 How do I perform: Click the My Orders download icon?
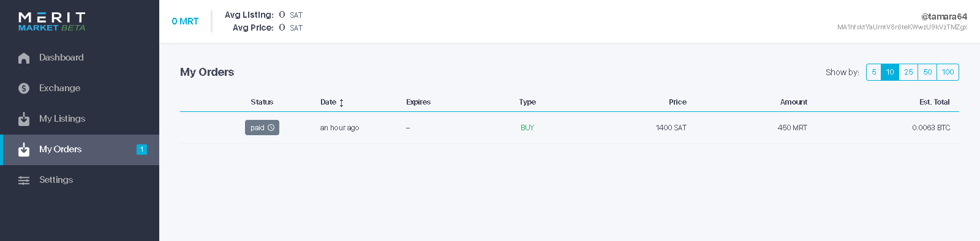point(24,149)
